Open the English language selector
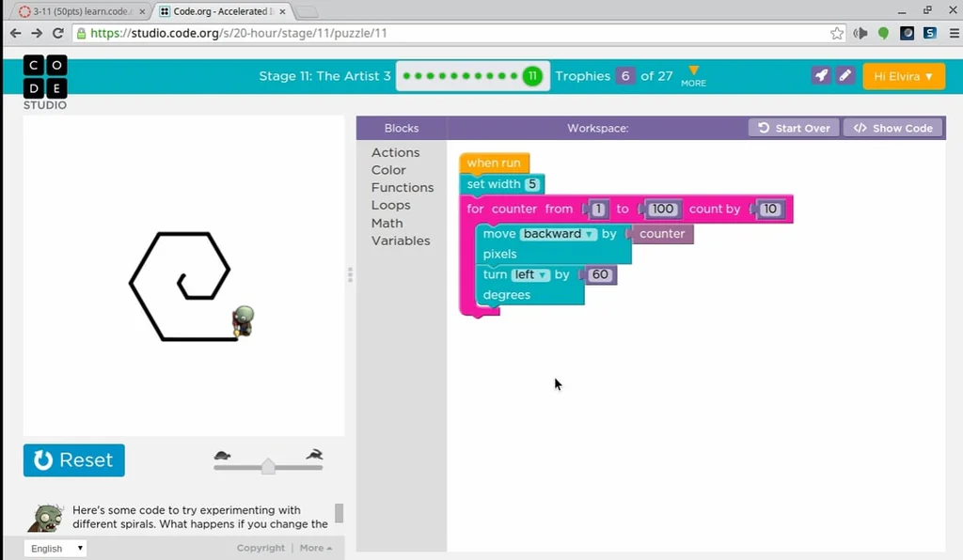 pos(55,549)
